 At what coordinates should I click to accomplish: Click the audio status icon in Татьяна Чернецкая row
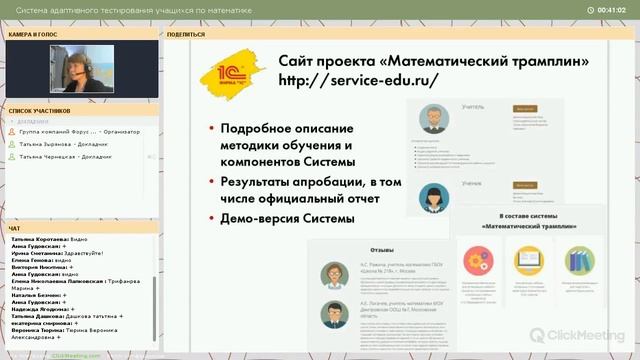[x=151, y=157]
